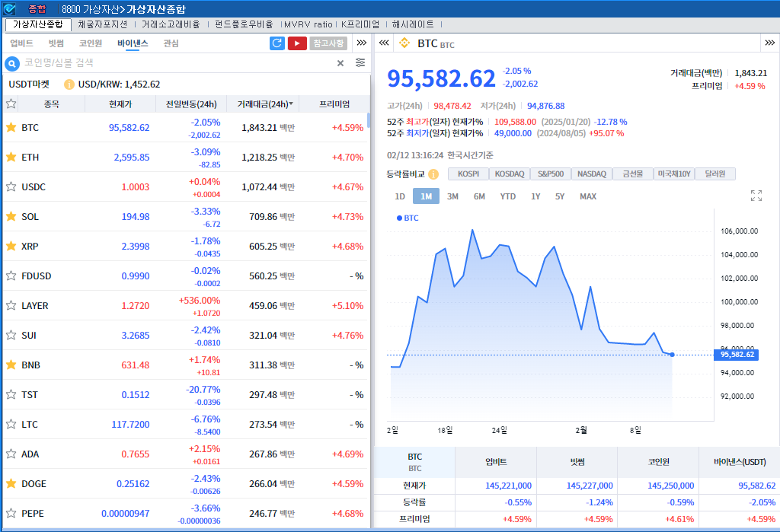The width and height of the screenshot is (780, 532).
Task: Toggle the favorite star for ETH
Action: [11, 158]
